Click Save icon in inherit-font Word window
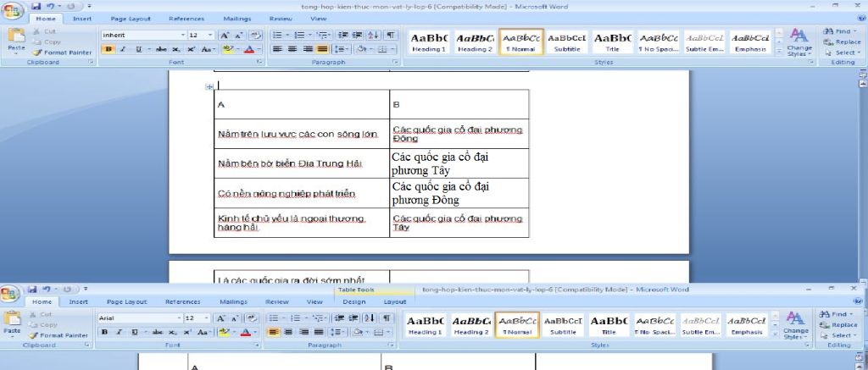This screenshot has height=370, width=868. tap(36, 7)
